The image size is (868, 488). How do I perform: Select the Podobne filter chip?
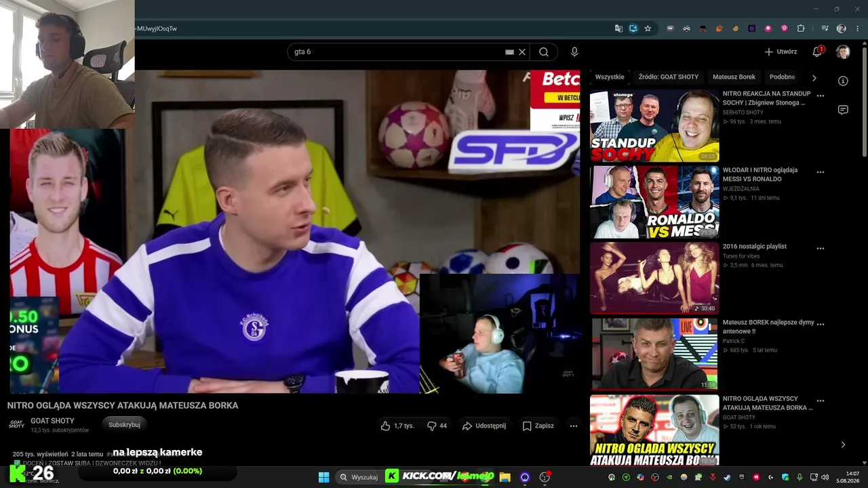(782, 77)
